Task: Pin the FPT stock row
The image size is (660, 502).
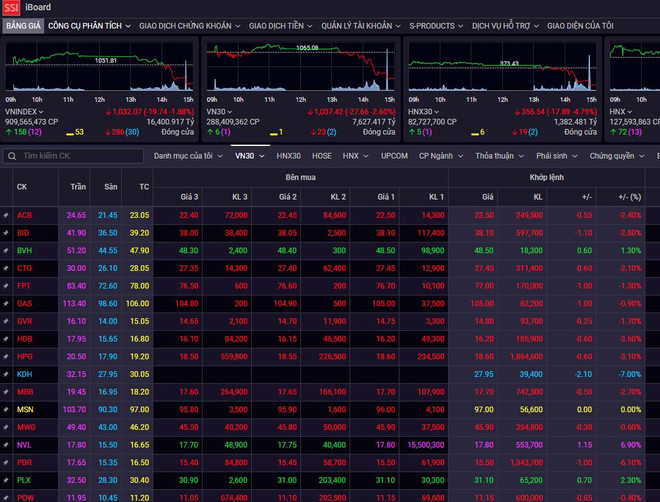Action: pyautogui.click(x=6, y=286)
